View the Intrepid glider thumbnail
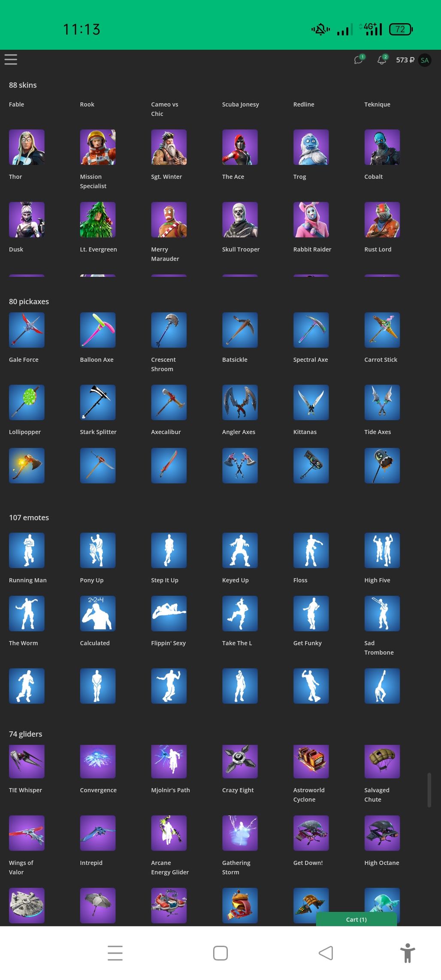The width and height of the screenshot is (441, 980). tap(98, 833)
